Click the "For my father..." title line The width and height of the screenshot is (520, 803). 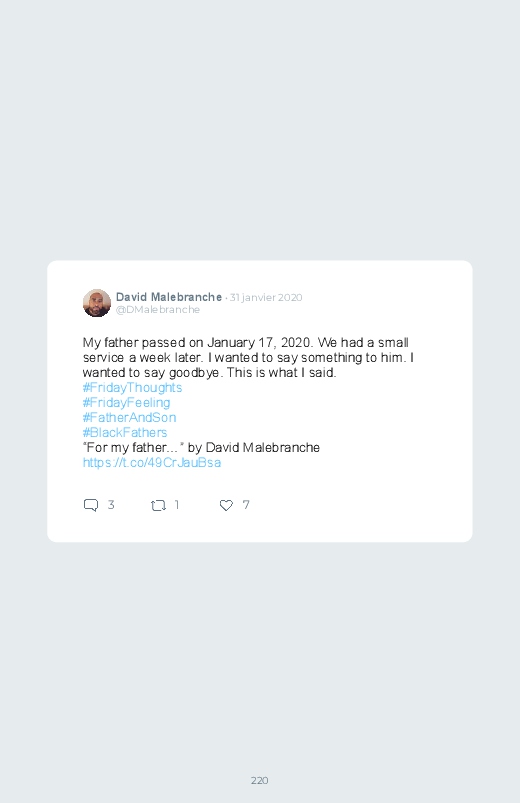201,448
